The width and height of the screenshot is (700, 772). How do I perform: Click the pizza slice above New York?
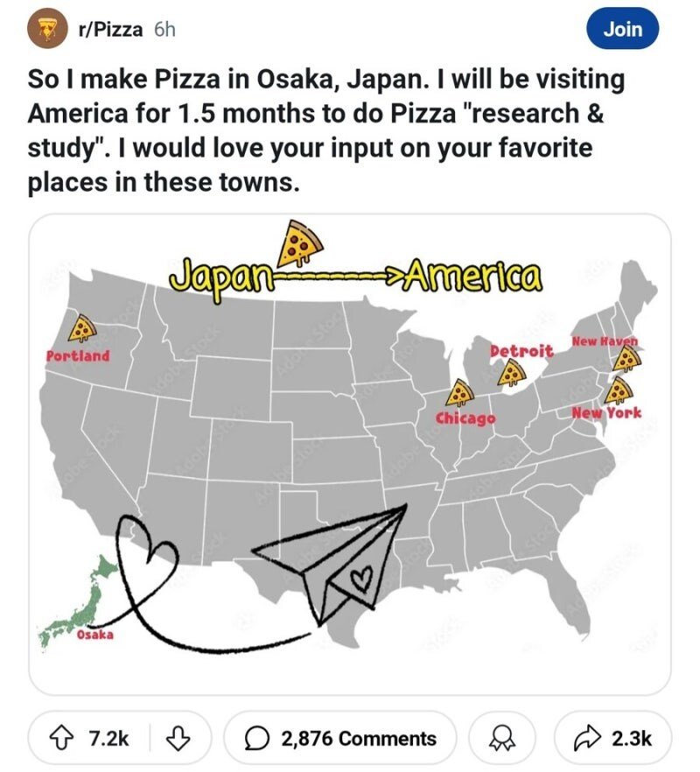pos(618,389)
